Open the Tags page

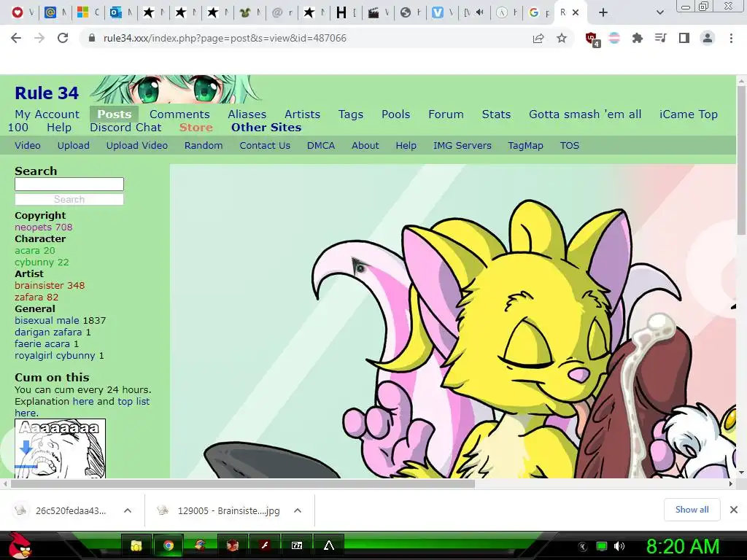pos(351,114)
